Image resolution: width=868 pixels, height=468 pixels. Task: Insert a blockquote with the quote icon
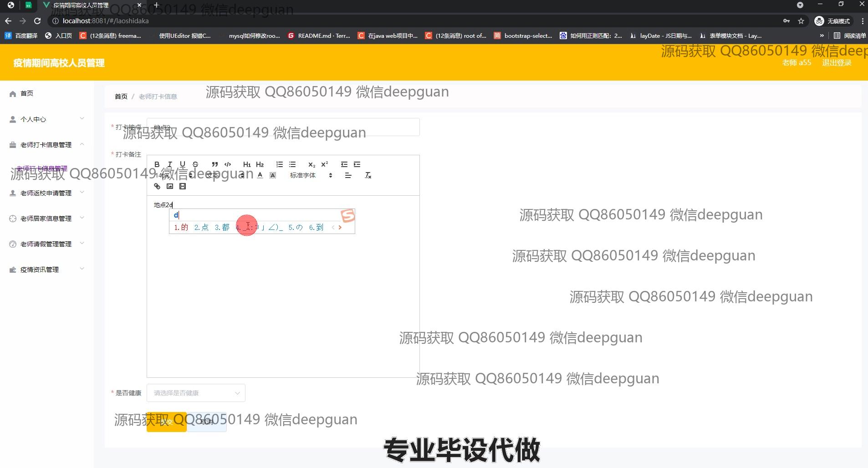tap(215, 164)
